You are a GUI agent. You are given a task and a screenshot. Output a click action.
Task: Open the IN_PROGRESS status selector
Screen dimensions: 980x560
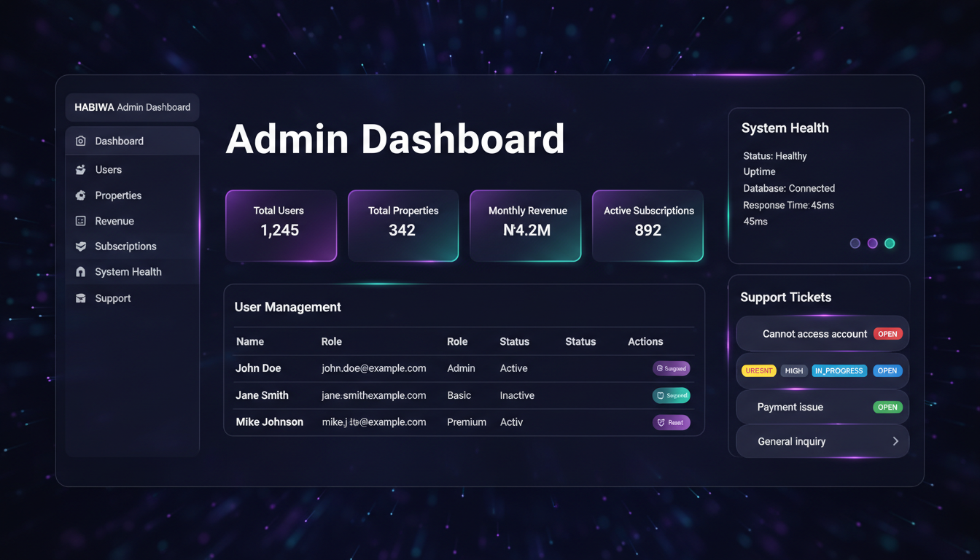pyautogui.click(x=839, y=370)
